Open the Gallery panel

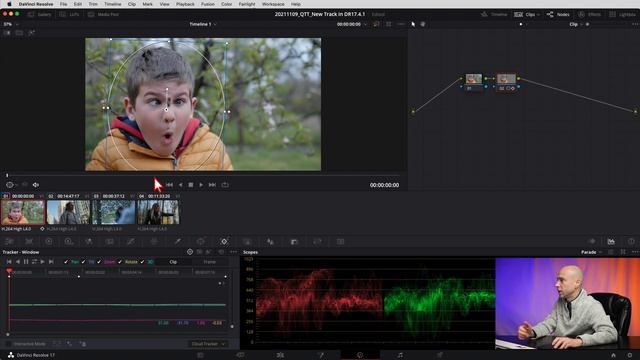click(40, 14)
